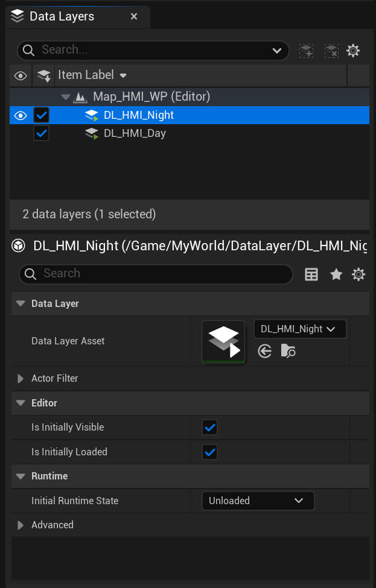376x588 pixels.
Task: Disable Is Initially Visible checkbox
Action: click(x=209, y=428)
